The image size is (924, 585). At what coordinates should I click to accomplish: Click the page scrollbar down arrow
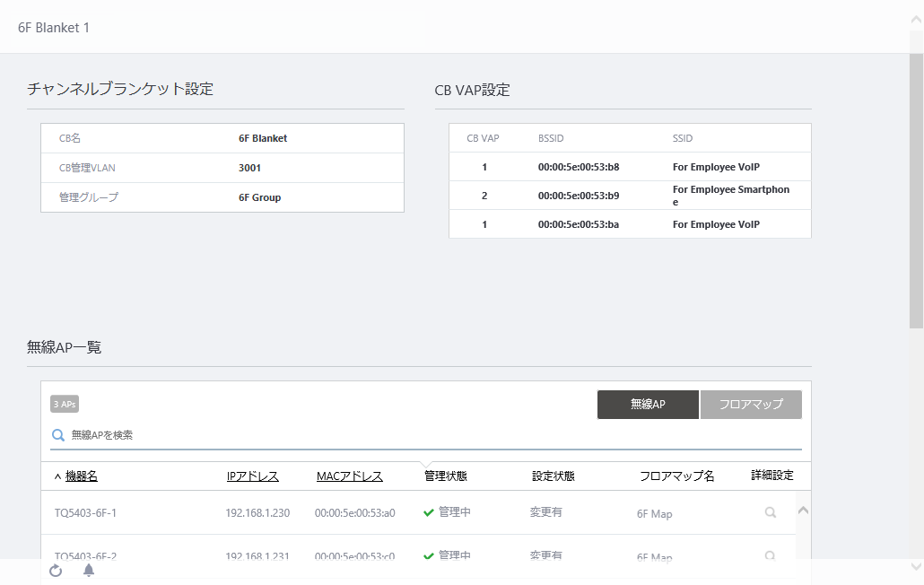pyautogui.click(x=916, y=567)
